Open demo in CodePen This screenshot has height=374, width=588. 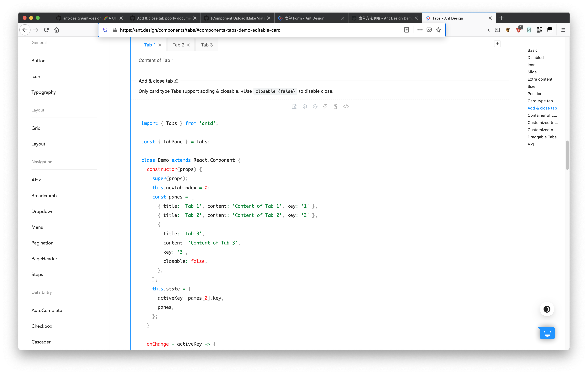(315, 106)
